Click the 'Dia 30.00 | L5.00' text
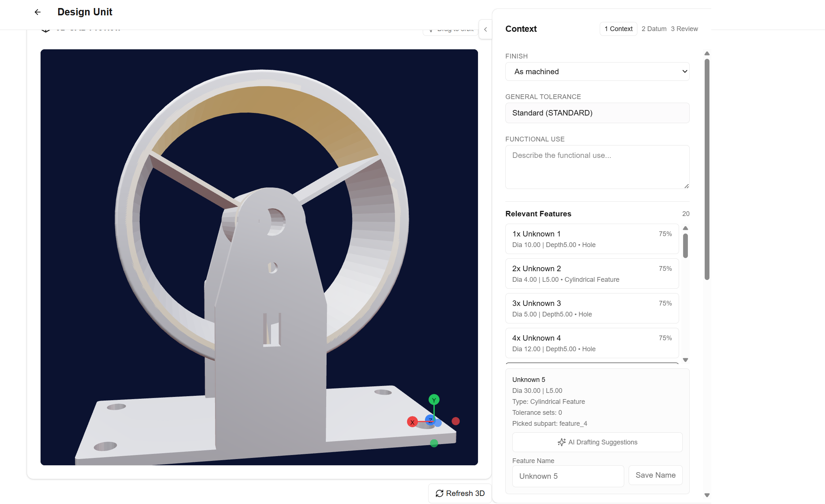Viewport: 825px width, 504px height. click(537, 391)
